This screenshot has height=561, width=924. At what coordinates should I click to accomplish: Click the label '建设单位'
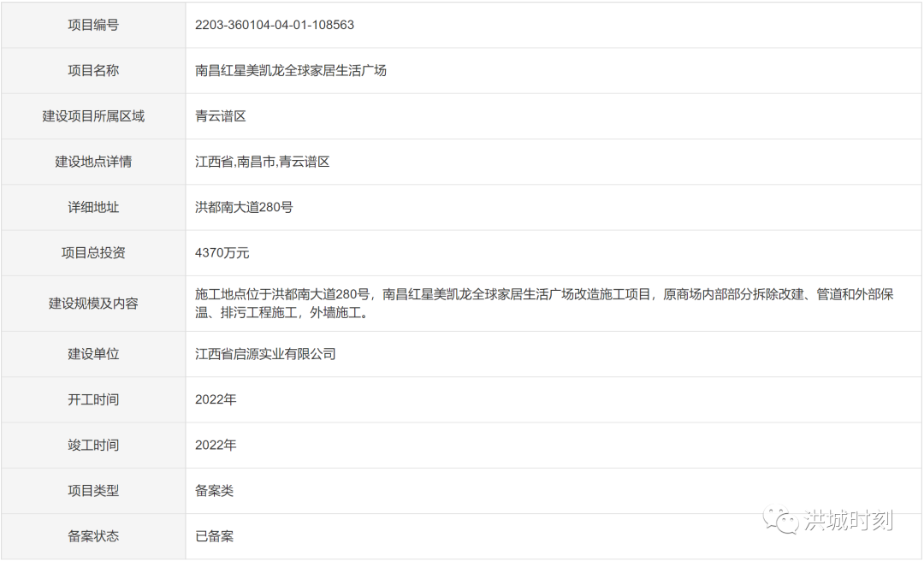coord(93,354)
